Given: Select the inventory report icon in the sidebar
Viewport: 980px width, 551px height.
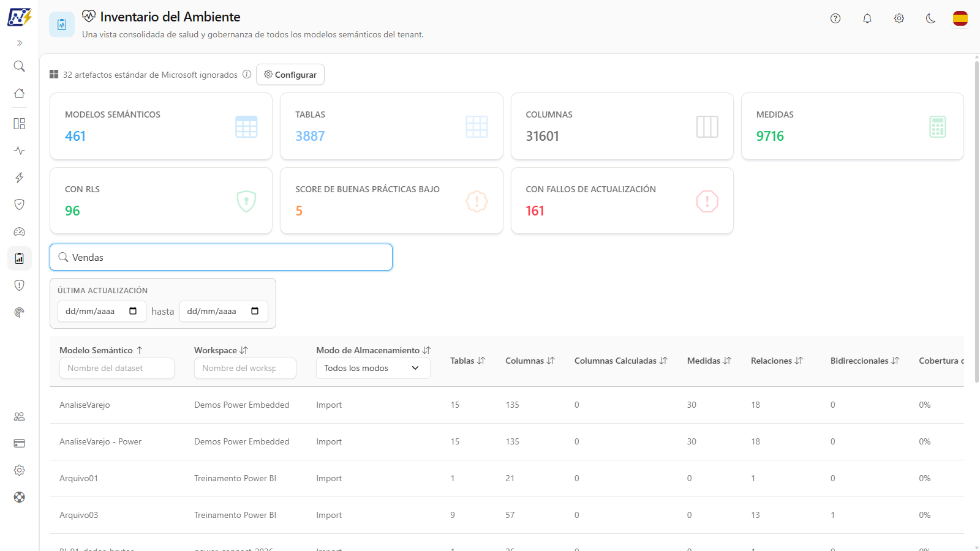Looking at the screenshot, I should tap(20, 258).
